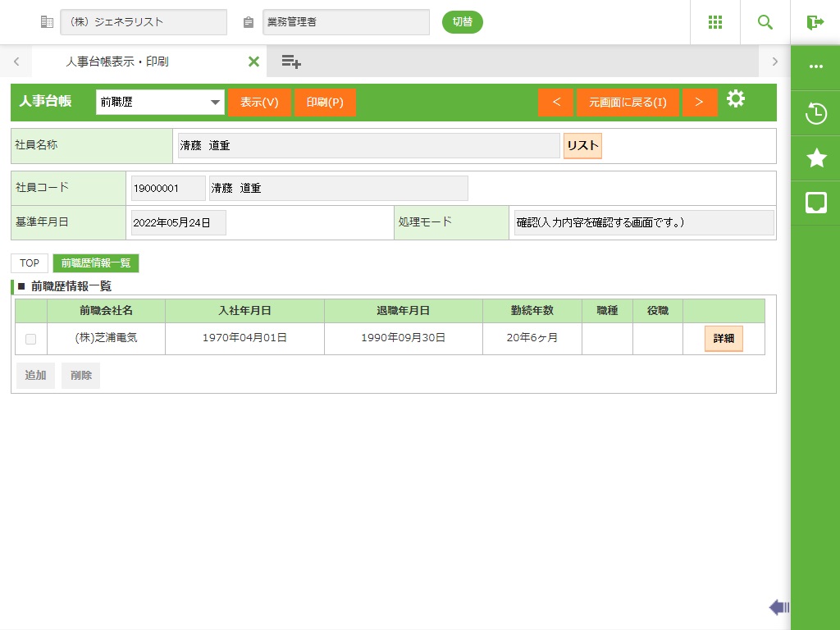The height and width of the screenshot is (630, 840).
Task: Close the 人事台帳表示・印刷 tab
Action: coord(253,62)
